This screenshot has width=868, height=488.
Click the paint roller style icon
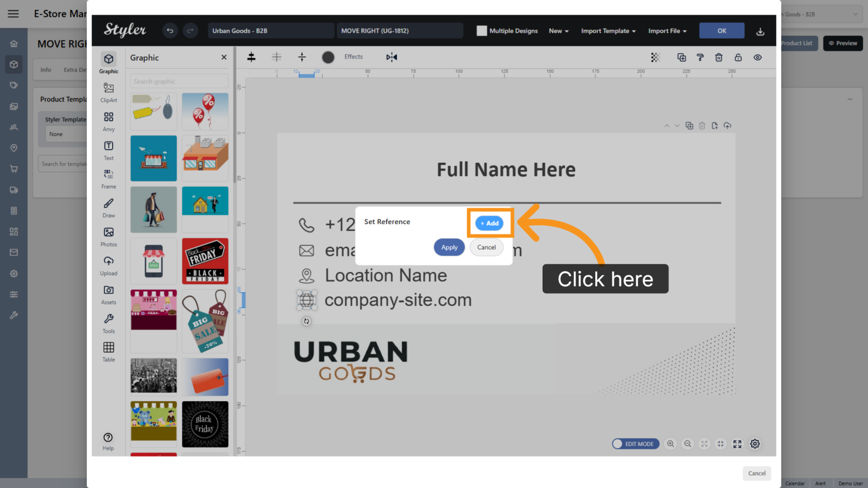tap(700, 57)
